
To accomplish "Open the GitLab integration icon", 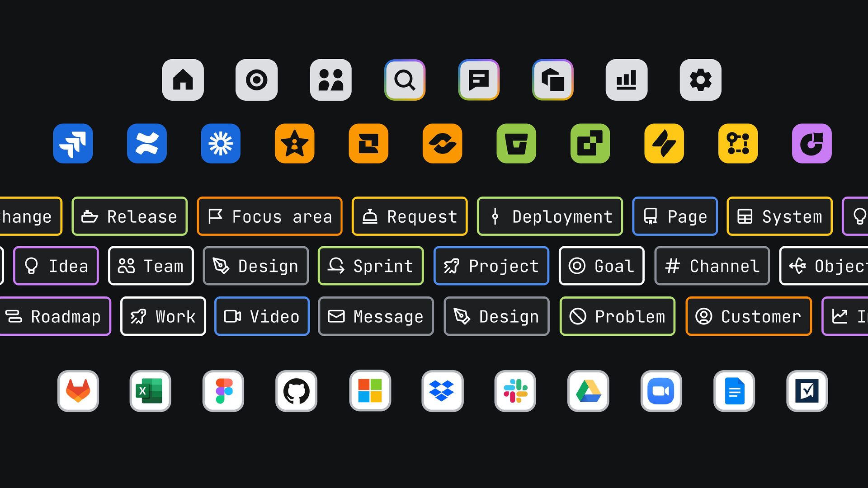I will (x=78, y=391).
